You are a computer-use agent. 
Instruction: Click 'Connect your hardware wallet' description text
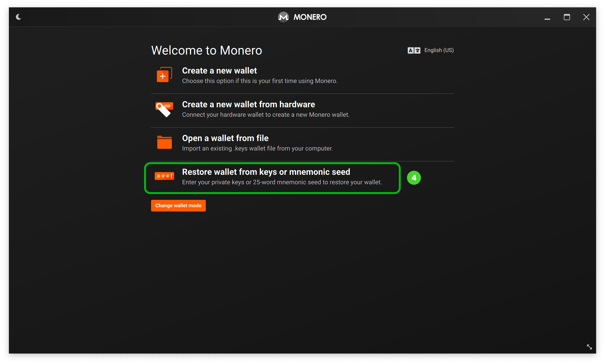[x=266, y=115]
